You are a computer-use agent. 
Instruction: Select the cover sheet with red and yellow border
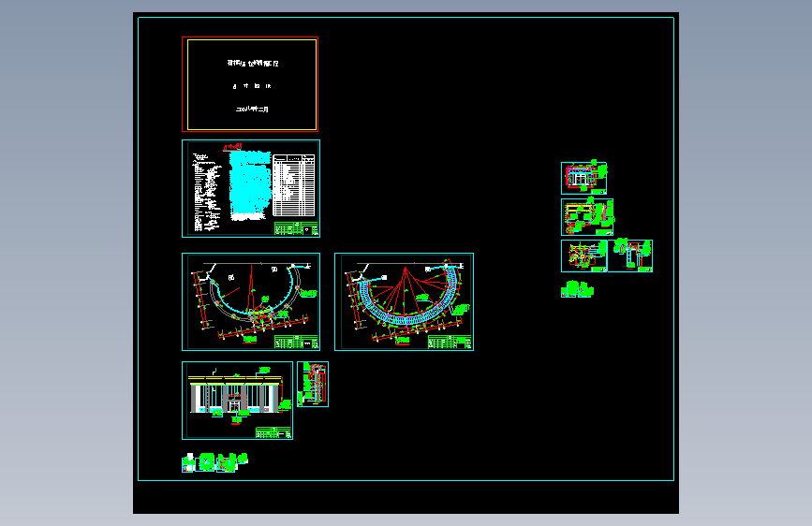point(250,84)
